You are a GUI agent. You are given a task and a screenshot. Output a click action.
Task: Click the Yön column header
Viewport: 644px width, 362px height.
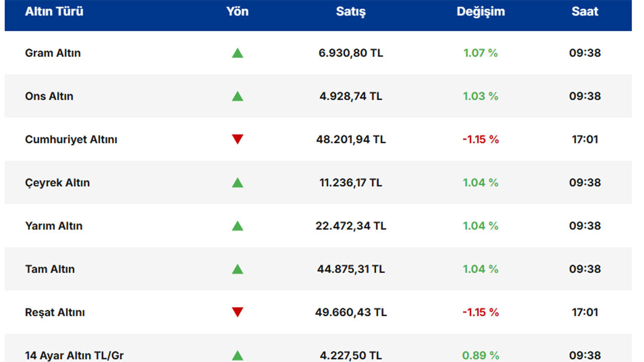237,12
